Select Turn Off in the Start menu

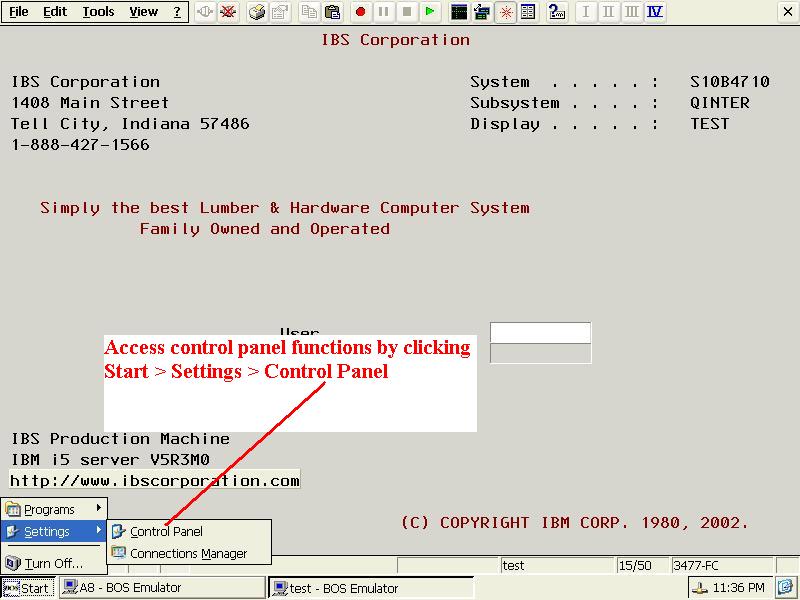coord(54,563)
